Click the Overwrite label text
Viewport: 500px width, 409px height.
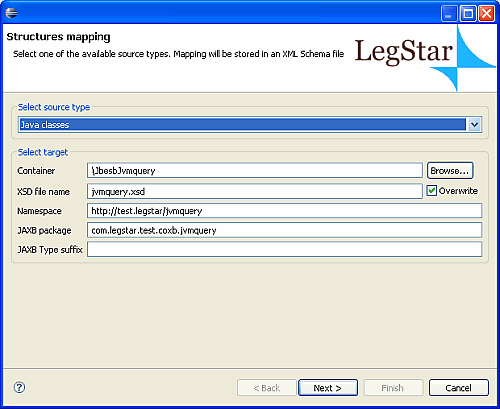pos(458,191)
